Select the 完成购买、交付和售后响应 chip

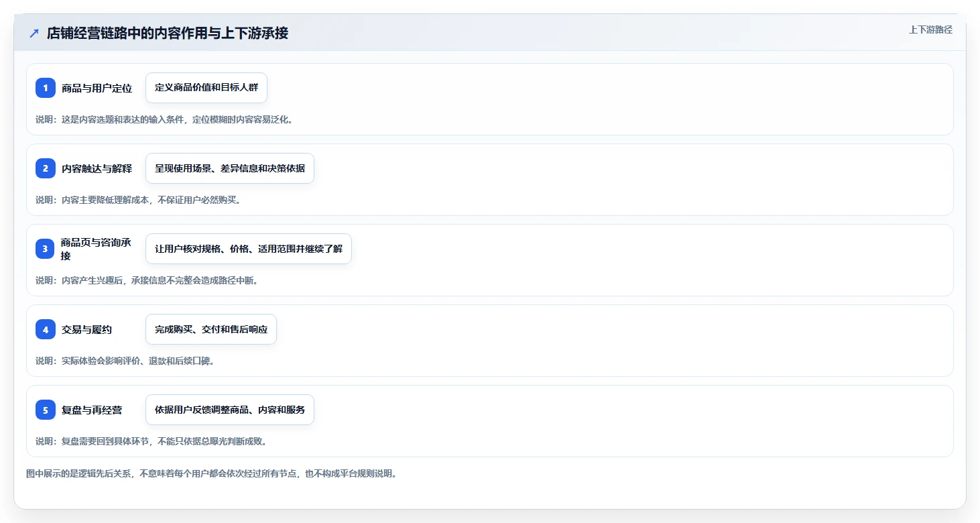(x=211, y=329)
